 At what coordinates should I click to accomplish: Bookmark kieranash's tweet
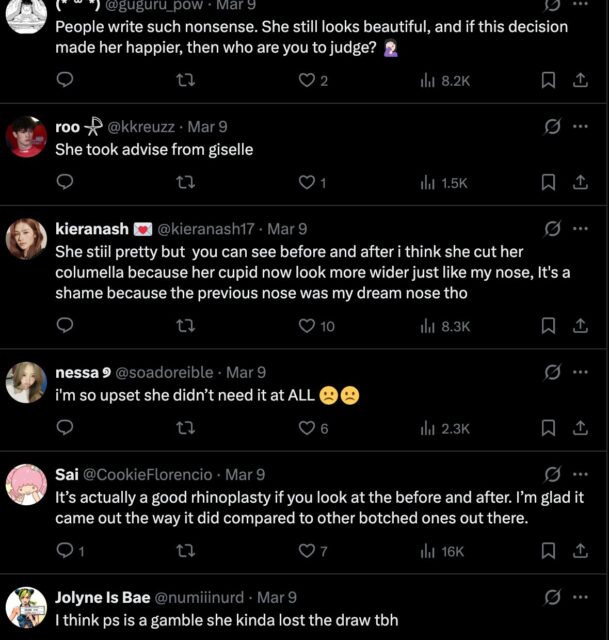coord(548,325)
